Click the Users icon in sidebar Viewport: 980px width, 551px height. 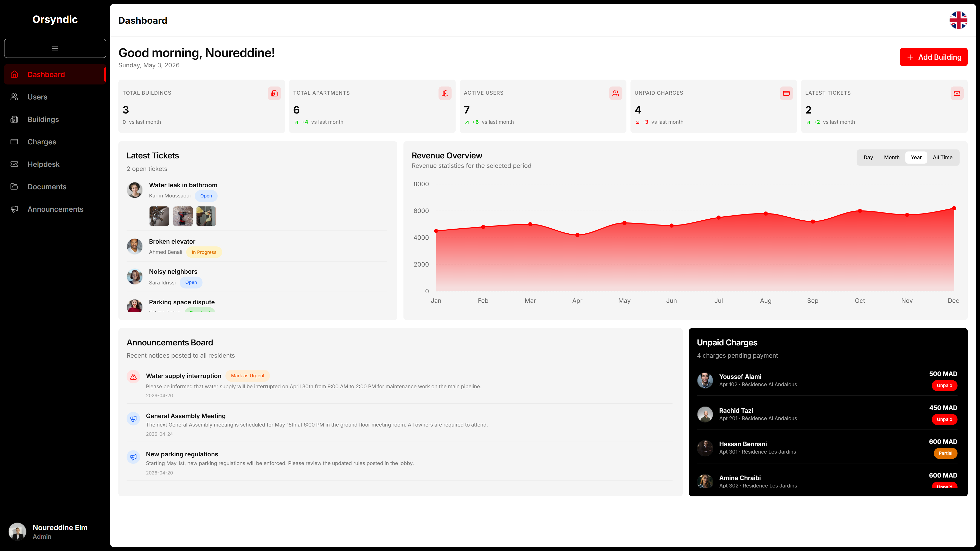15,97
